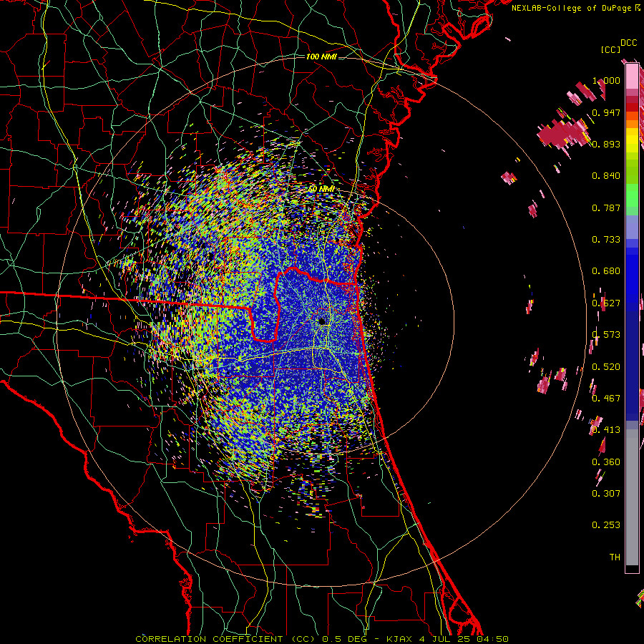Click the 1.000 color scale value
644x644 pixels.
(x=606, y=80)
